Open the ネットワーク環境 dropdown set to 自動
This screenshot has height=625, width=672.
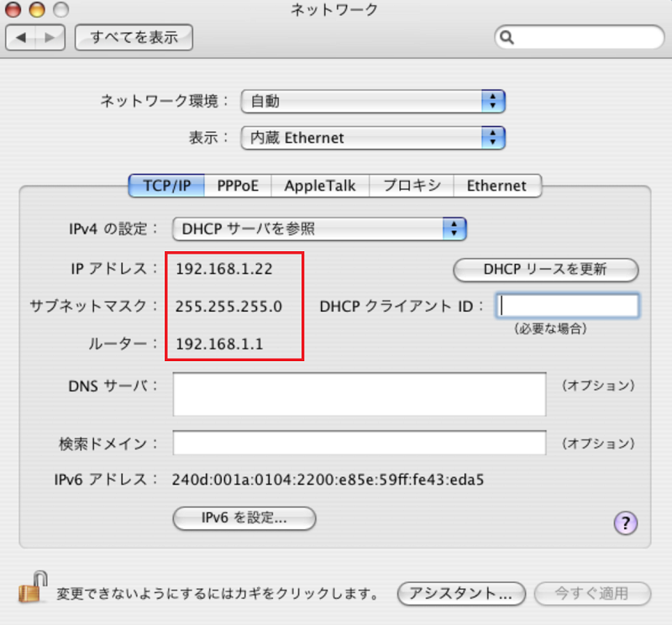pos(373,102)
